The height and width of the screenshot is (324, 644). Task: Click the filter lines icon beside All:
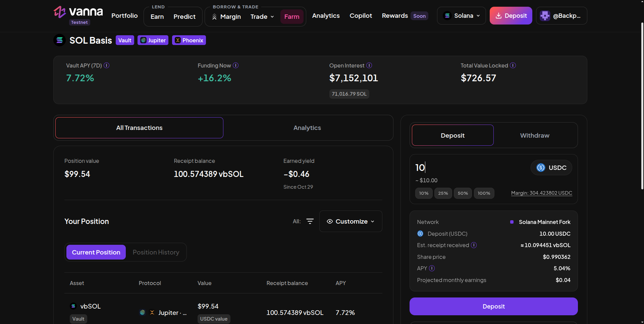[310, 221]
